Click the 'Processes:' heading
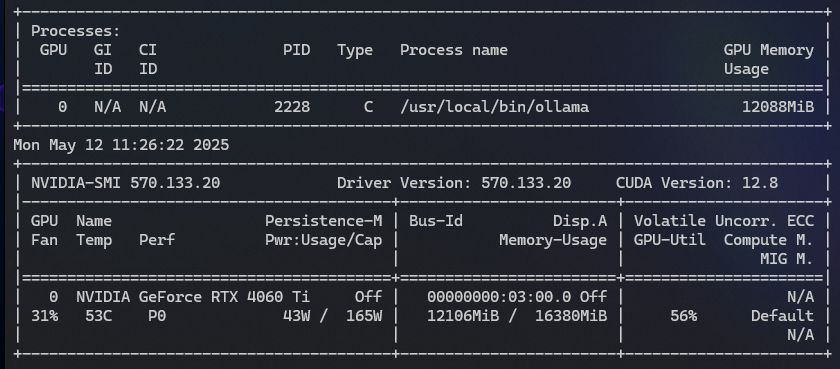The image size is (840, 369). [x=76, y=32]
